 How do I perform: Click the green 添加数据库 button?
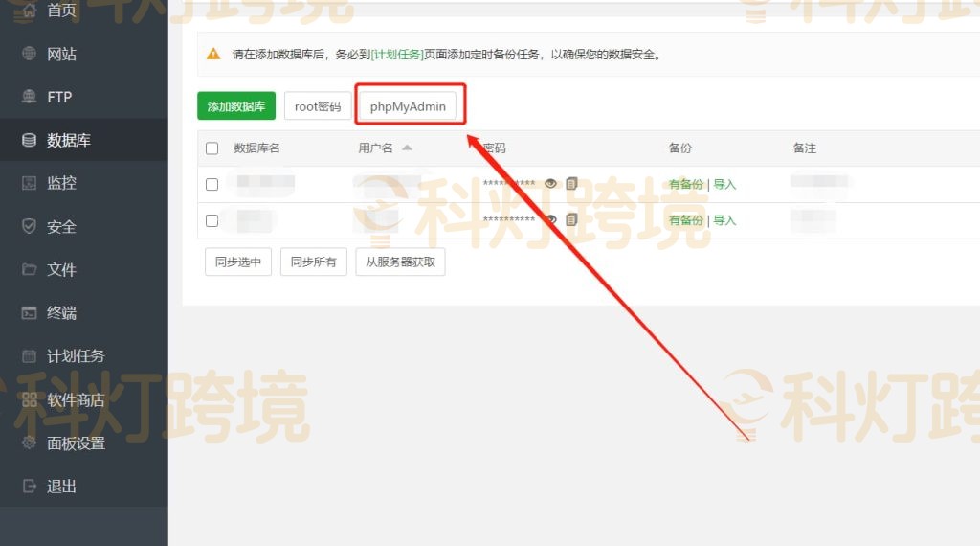(x=236, y=105)
